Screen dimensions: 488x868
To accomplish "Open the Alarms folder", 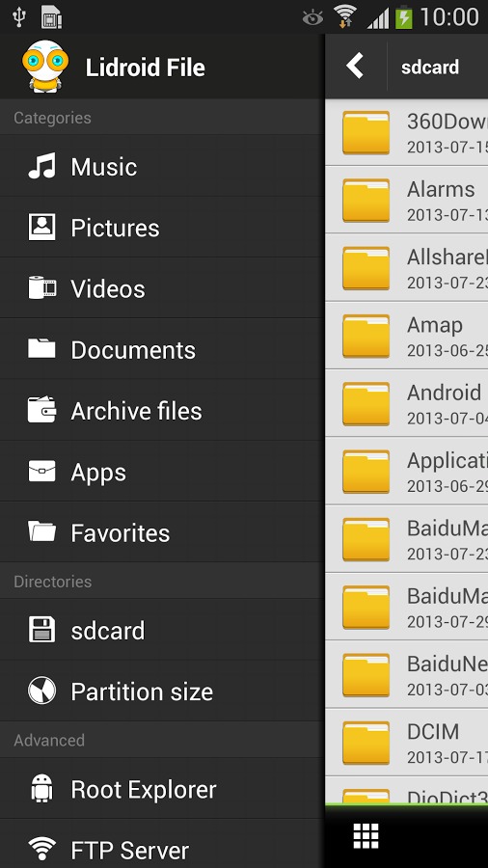I will click(x=407, y=200).
